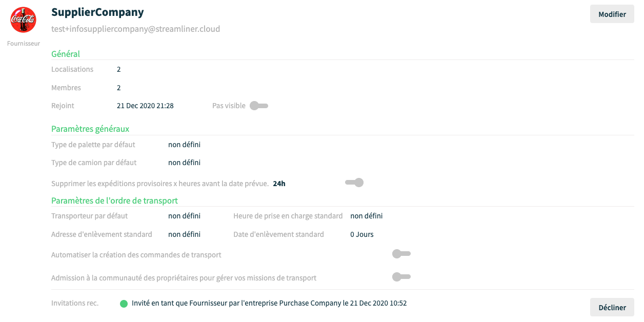This screenshot has height=322, width=644.
Task: Click Paramètres de l'ordre de transport heading
Action: pos(115,200)
